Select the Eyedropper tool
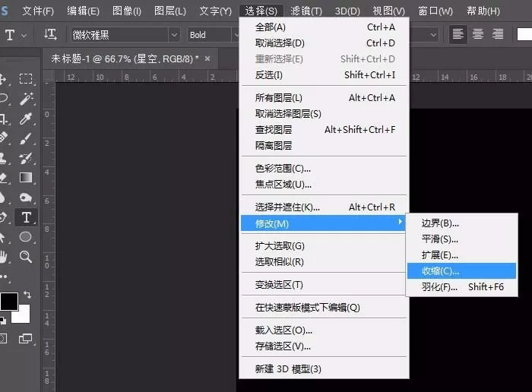The image size is (532, 392). (x=26, y=119)
